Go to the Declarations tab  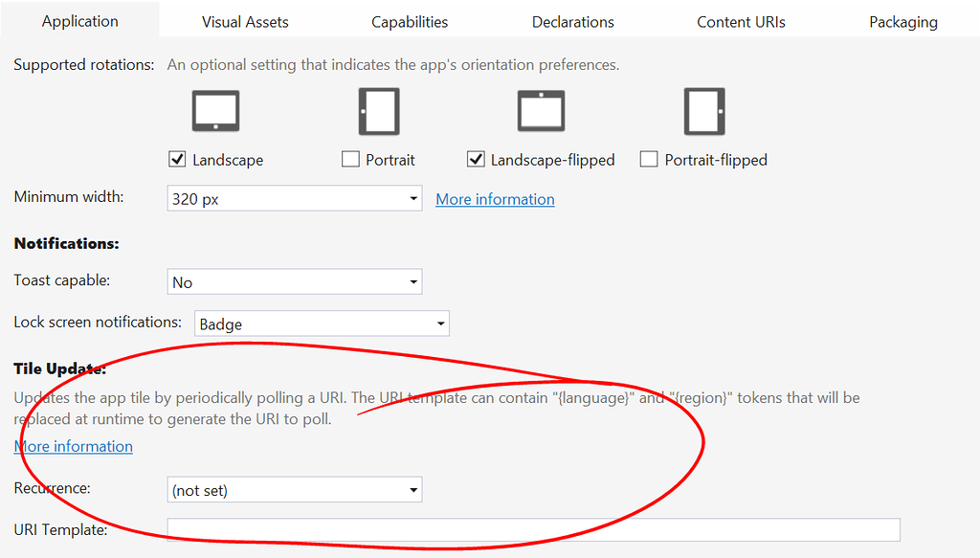(x=573, y=21)
